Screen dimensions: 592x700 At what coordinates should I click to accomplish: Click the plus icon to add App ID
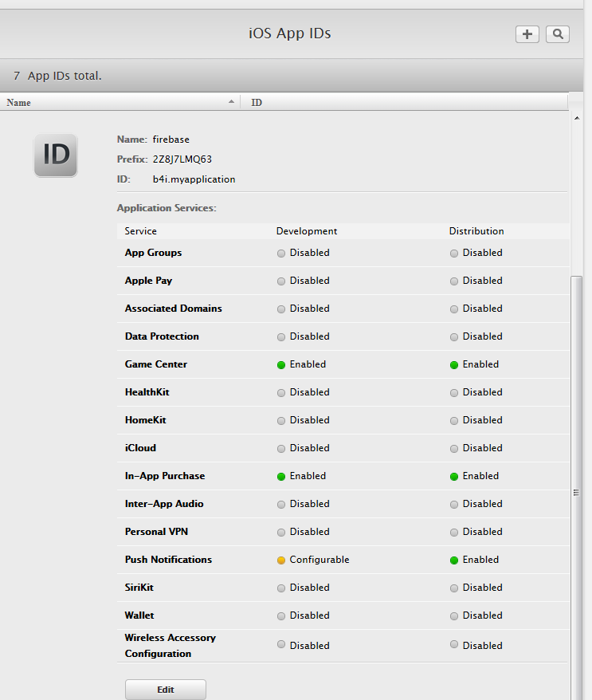[527, 34]
